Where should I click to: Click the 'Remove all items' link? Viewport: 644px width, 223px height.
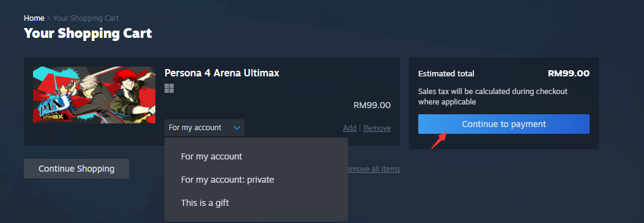tap(372, 169)
